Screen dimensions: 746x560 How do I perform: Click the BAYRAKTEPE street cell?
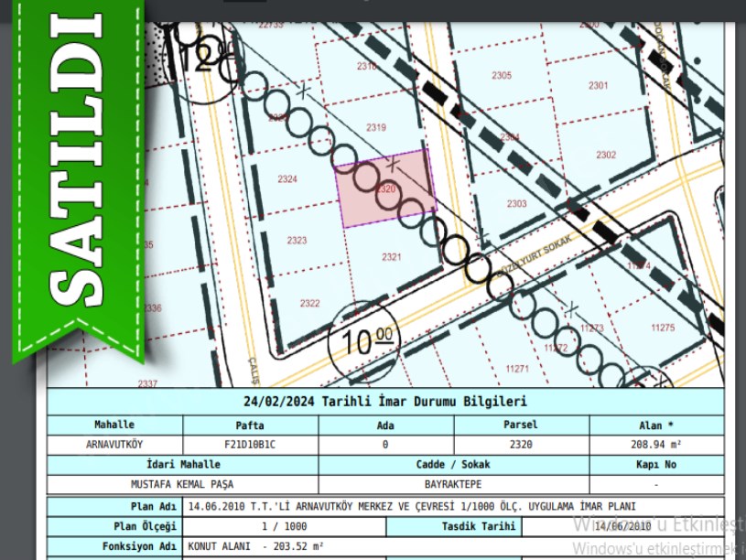tap(453, 483)
